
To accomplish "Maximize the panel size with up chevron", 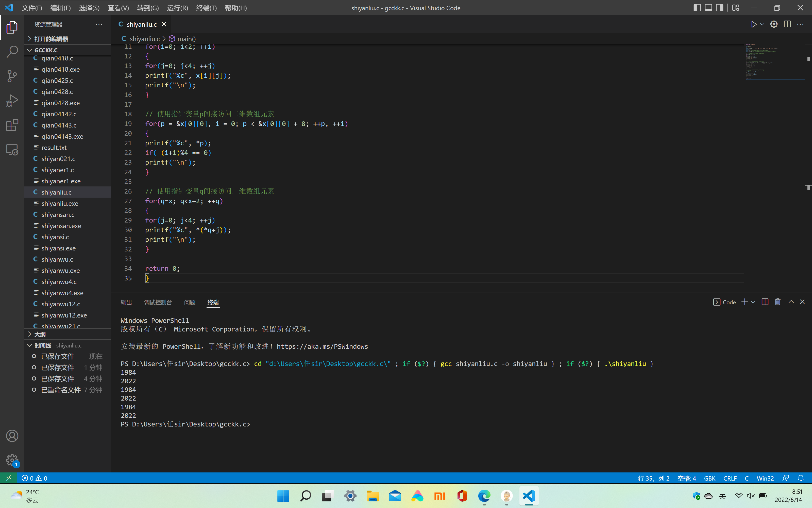I will 791,302.
